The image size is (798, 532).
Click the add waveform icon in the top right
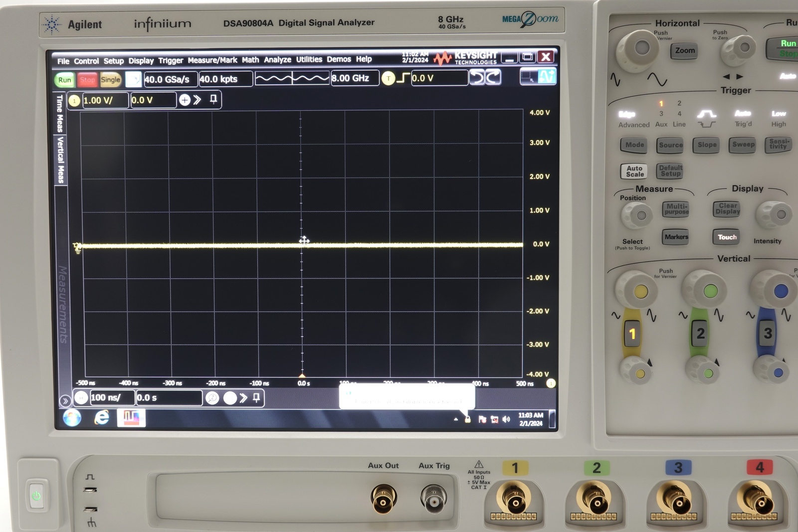(x=547, y=76)
